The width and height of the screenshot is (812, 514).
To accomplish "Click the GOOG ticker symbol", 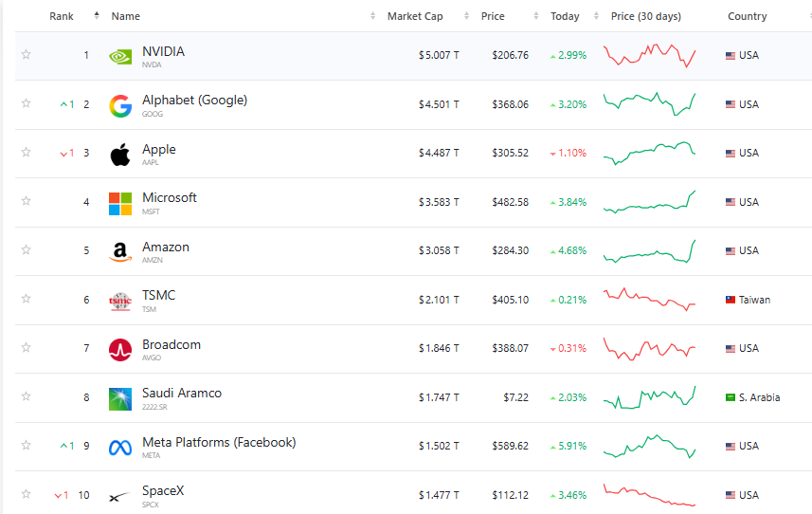I will (x=153, y=114).
